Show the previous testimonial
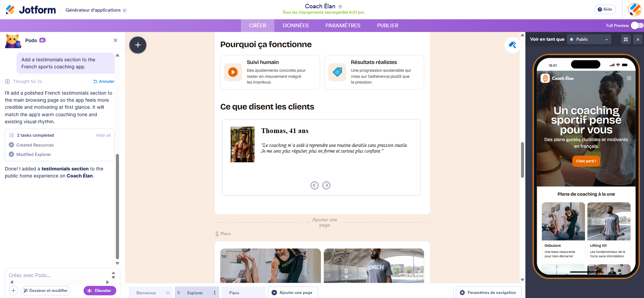644x298 pixels. point(314,185)
